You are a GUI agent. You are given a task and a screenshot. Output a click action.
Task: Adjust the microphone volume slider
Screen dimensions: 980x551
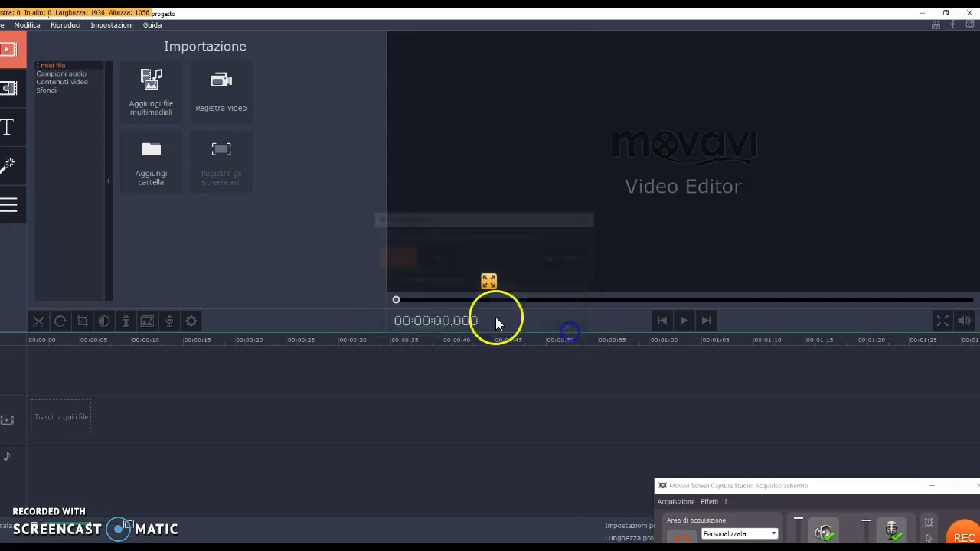866,520
